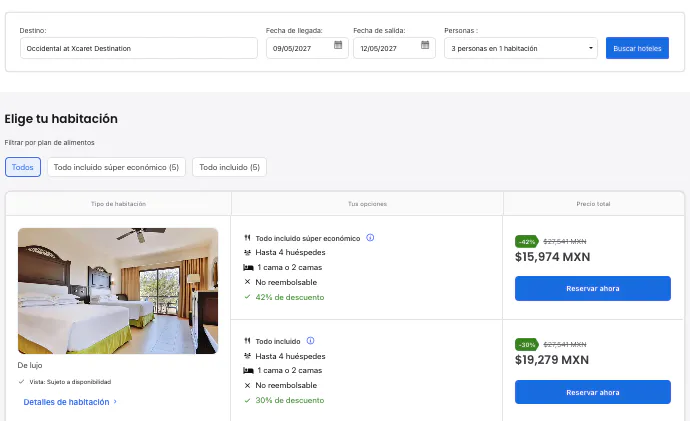Select the Todos meal plan filter
The width and height of the screenshot is (690, 421).
23,167
